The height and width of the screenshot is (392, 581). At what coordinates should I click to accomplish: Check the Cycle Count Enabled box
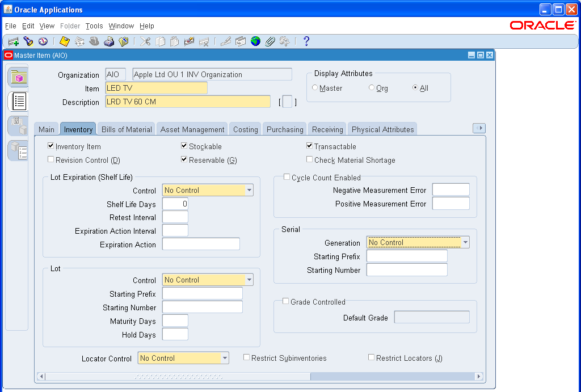[287, 177]
